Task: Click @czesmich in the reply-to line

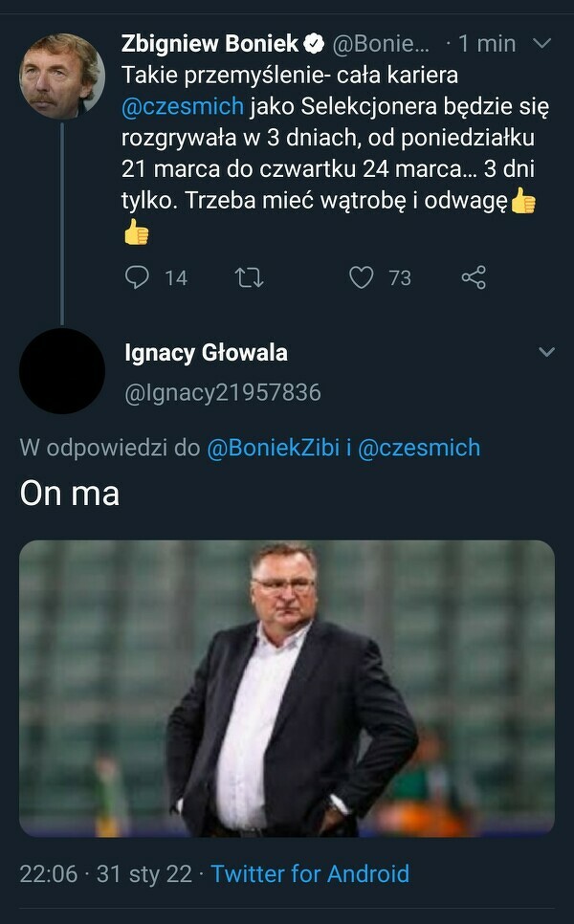Action: point(419,448)
